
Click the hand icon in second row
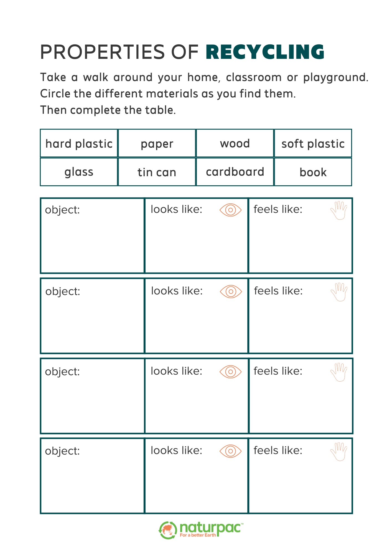click(339, 292)
